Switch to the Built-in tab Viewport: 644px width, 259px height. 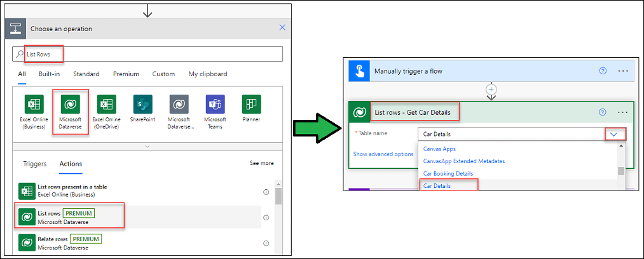50,74
